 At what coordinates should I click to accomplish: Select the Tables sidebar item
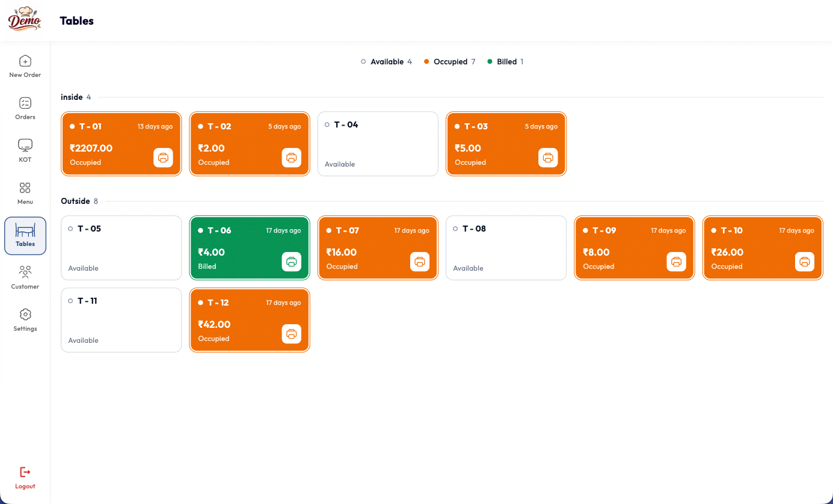(25, 236)
